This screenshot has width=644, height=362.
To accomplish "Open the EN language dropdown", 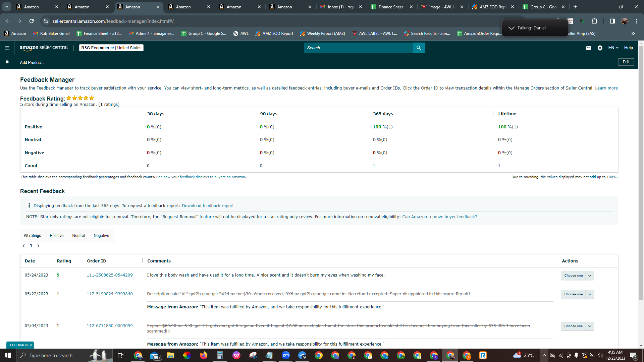I will [613, 48].
